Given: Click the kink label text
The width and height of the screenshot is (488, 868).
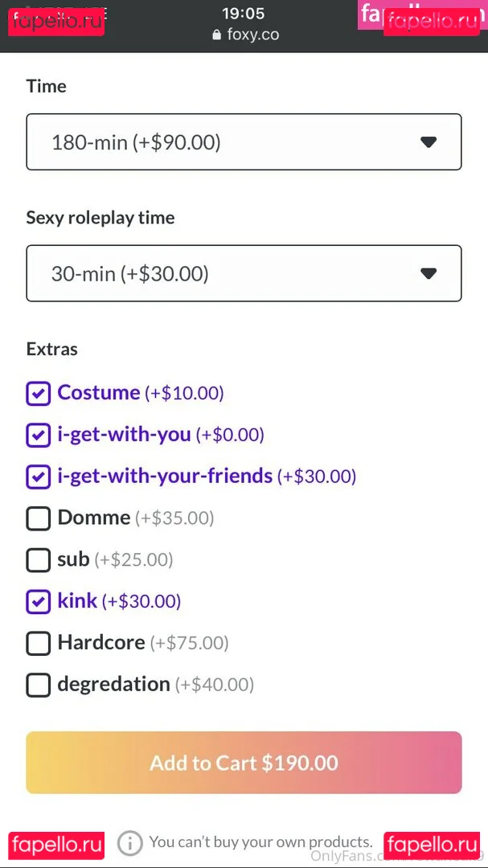Looking at the screenshot, I should click(77, 601).
